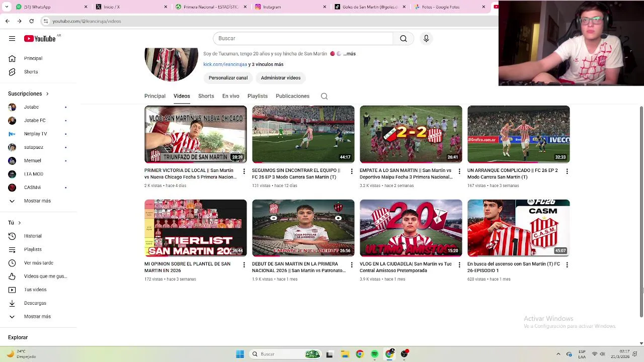Expand the channel description with ...más
Viewport: 644px width, 362px height.
350,54
